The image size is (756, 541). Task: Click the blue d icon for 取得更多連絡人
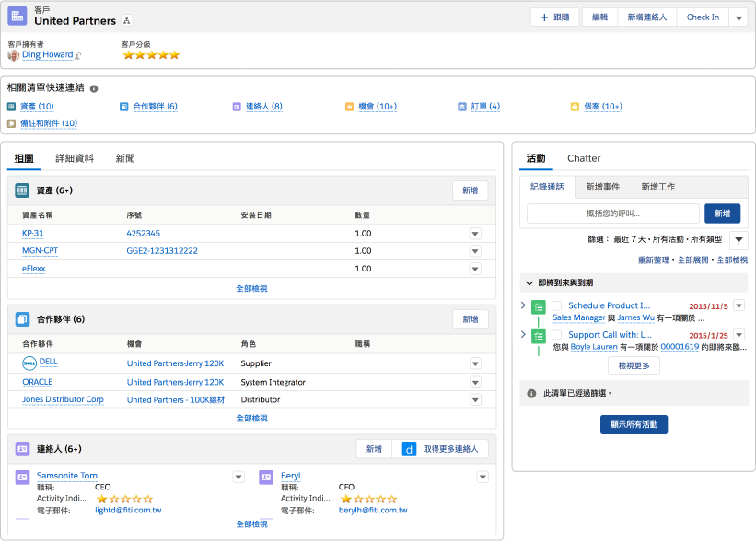409,449
